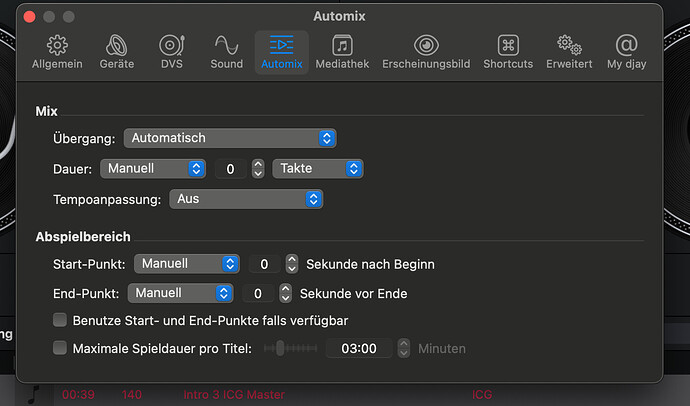Image resolution: width=690 pixels, height=406 pixels.
Task: Click the Minuten time stepper
Action: click(404, 348)
